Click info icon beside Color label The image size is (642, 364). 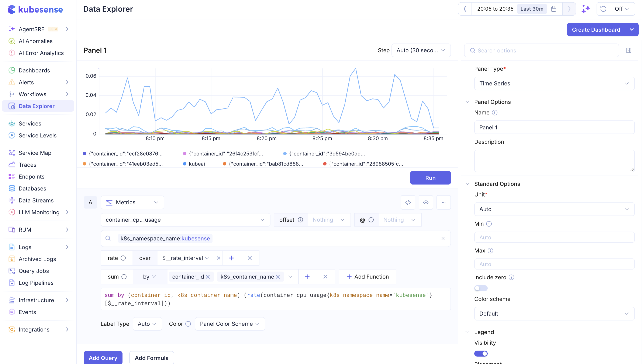coord(188,324)
